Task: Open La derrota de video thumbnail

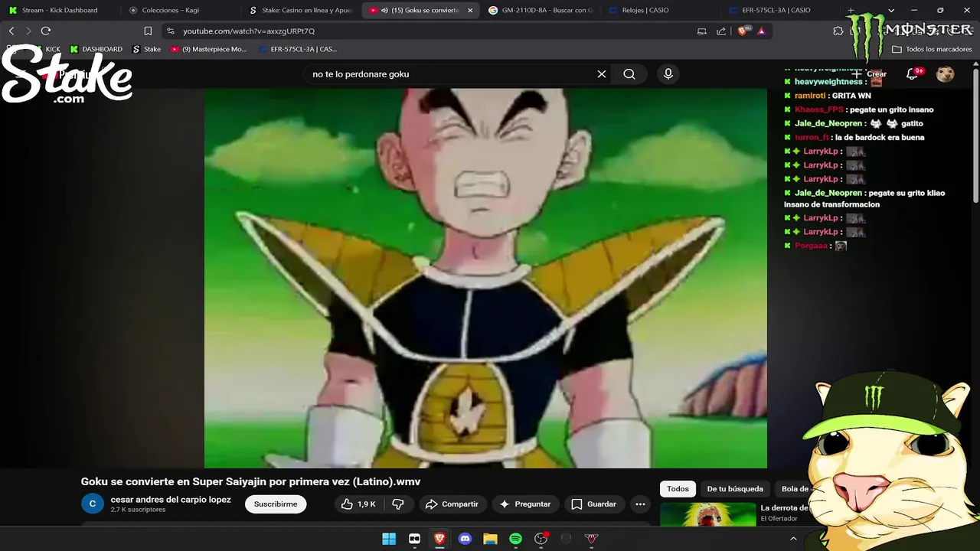Action: 707,515
